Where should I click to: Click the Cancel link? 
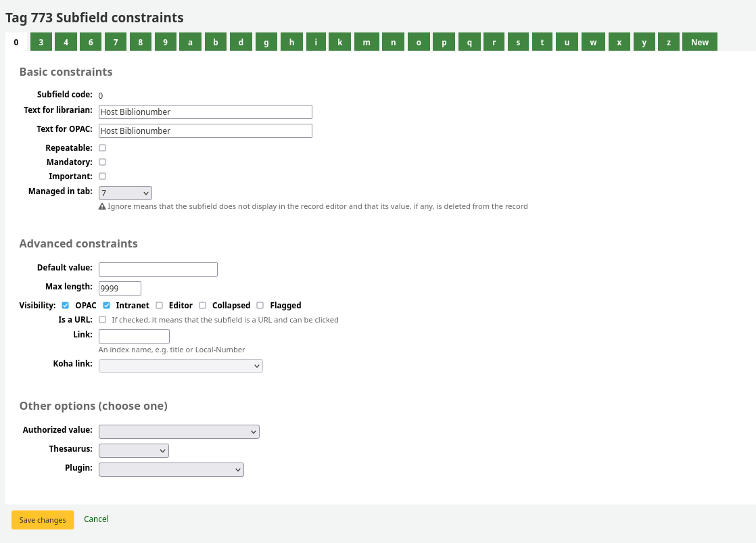pos(96,519)
